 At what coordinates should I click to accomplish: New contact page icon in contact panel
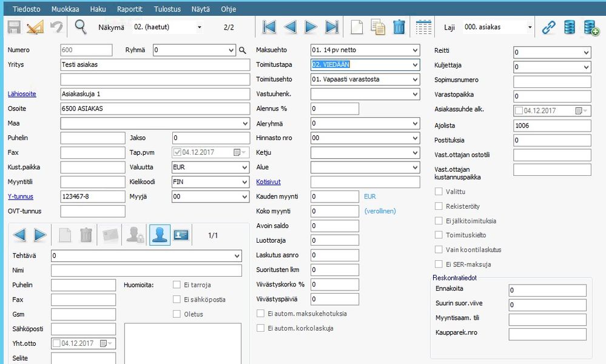click(65, 235)
